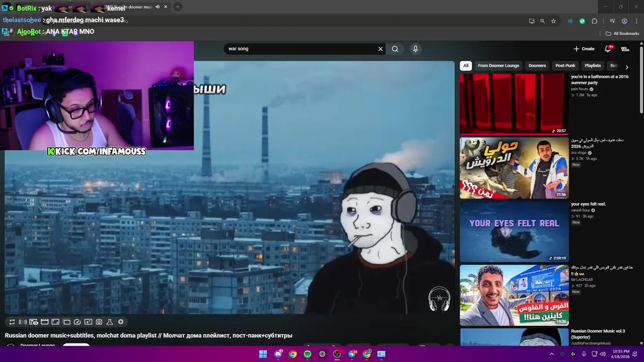Open enhancer settings gear under the video
Image resolution: width=644 pixels, height=362 pixels.
click(121, 322)
